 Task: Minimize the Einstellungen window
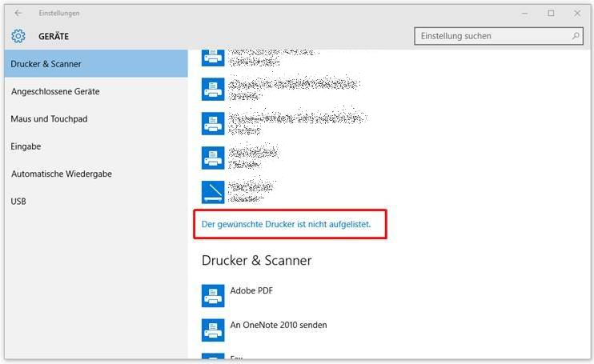click(524, 14)
